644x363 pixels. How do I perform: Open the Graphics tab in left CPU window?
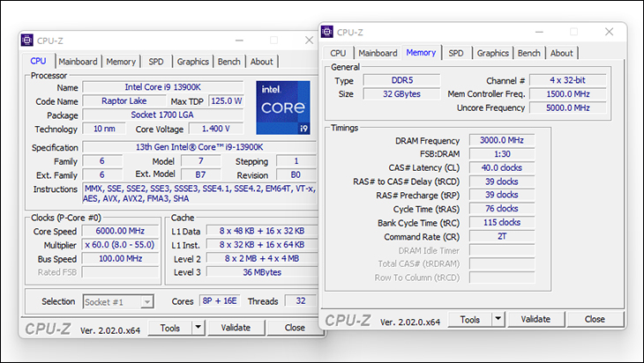coord(192,62)
